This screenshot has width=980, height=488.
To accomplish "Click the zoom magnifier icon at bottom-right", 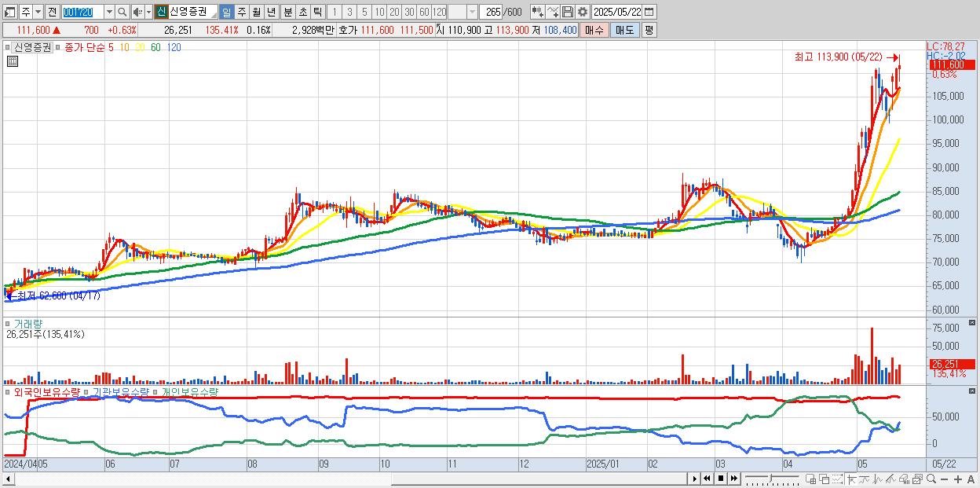I will point(931,479).
